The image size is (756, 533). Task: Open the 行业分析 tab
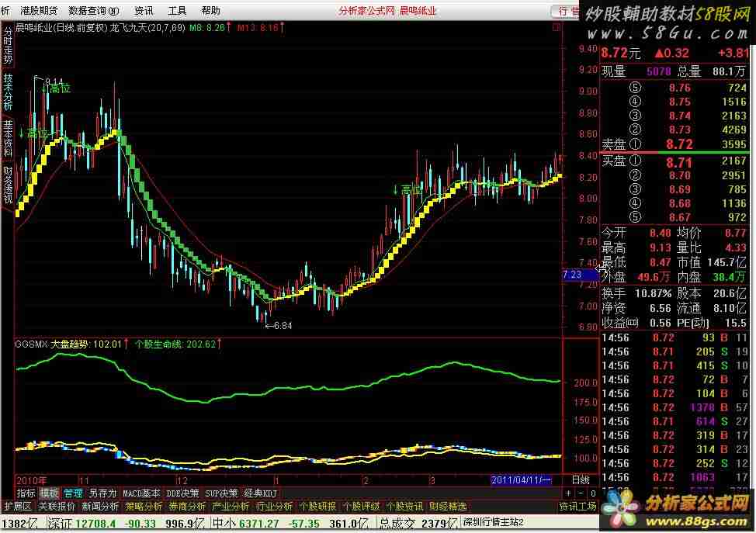[x=274, y=507]
